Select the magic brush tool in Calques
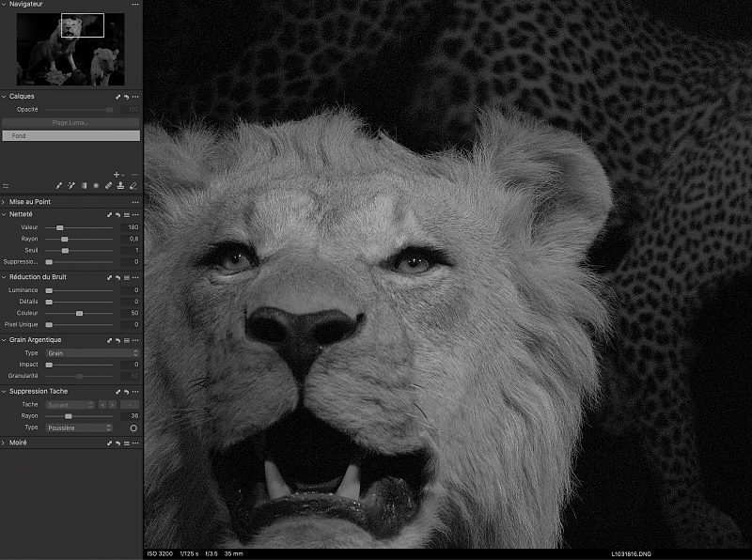This screenshot has width=752, height=560. tap(71, 186)
